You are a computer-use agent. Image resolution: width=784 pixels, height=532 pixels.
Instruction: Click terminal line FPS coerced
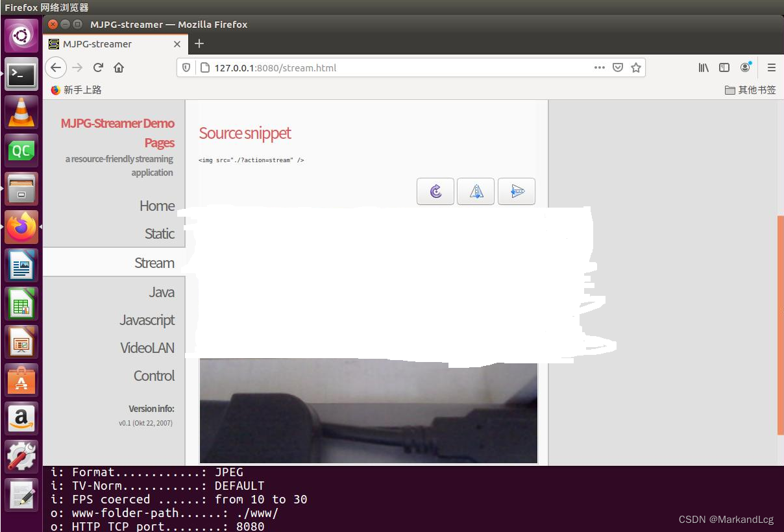coord(179,500)
